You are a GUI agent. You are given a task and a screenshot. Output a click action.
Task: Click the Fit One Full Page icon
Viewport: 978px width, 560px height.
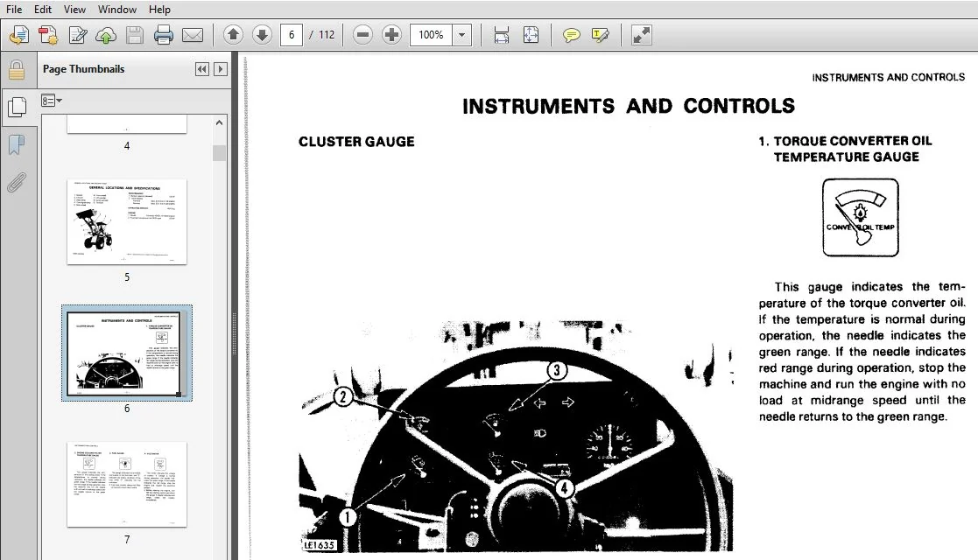(531, 35)
